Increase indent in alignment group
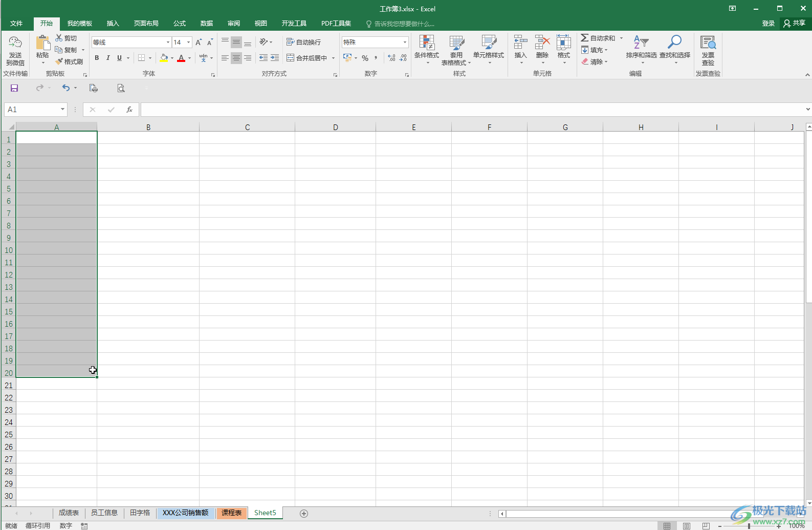This screenshot has height=530, width=812. pos(275,58)
